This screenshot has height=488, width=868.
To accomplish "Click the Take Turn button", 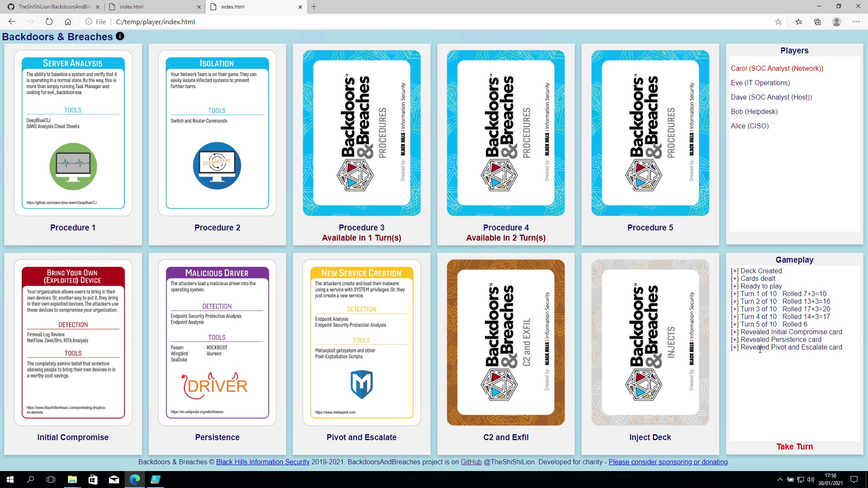I will tap(794, 446).
